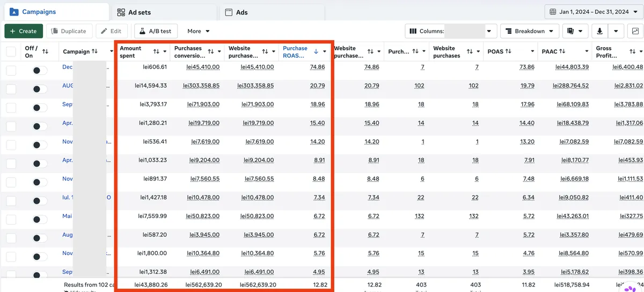This screenshot has width=644, height=292.
Task: Click the 20.79 Purchase ROAS value
Action: 317,86
